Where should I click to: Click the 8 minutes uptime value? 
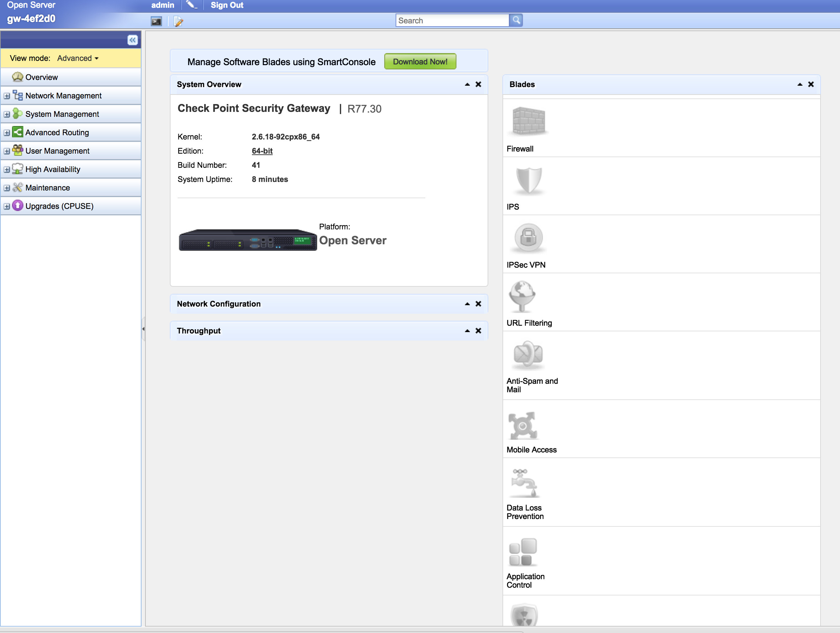[x=270, y=179]
